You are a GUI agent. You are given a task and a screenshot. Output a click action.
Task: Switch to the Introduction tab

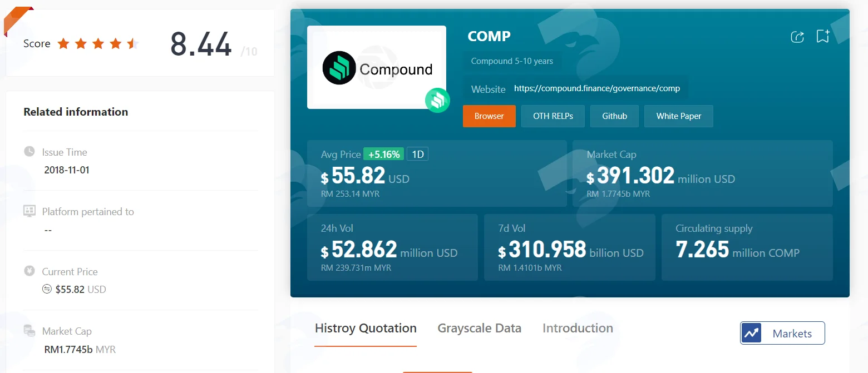578,328
